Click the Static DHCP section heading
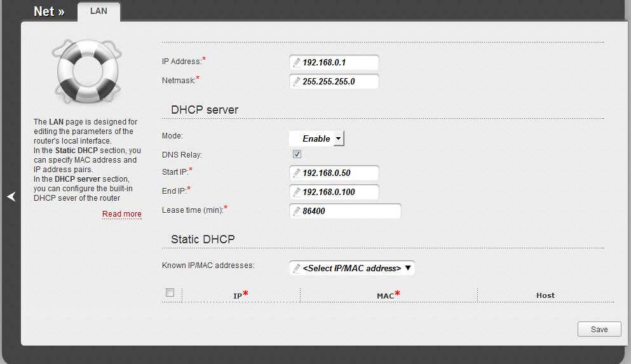631x364 pixels. pyautogui.click(x=203, y=239)
